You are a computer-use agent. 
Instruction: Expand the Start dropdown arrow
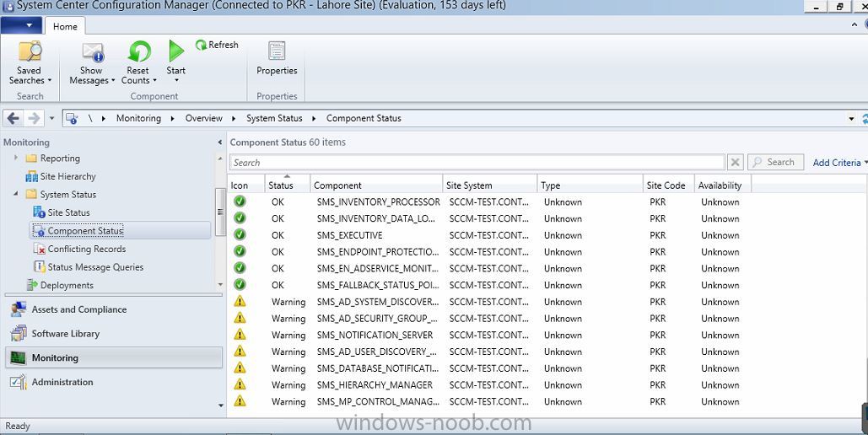(176, 81)
